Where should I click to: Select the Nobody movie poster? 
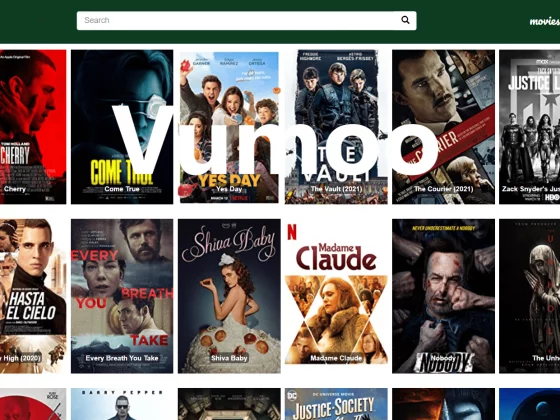[x=443, y=296]
